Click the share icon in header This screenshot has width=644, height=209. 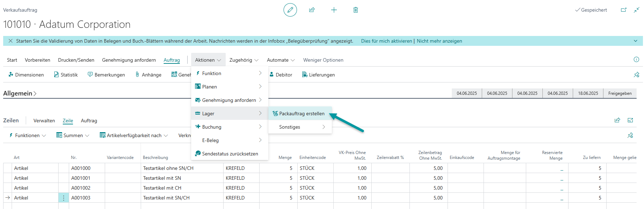[312, 10]
